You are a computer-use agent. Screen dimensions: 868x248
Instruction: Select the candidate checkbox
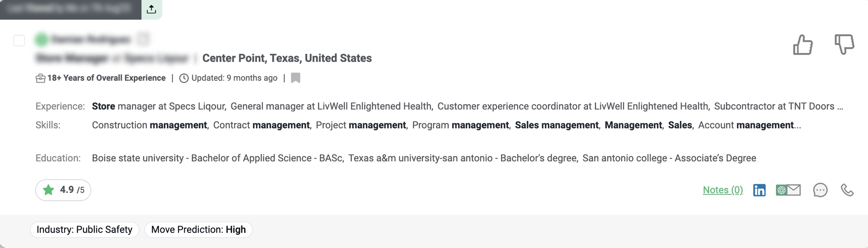click(19, 40)
